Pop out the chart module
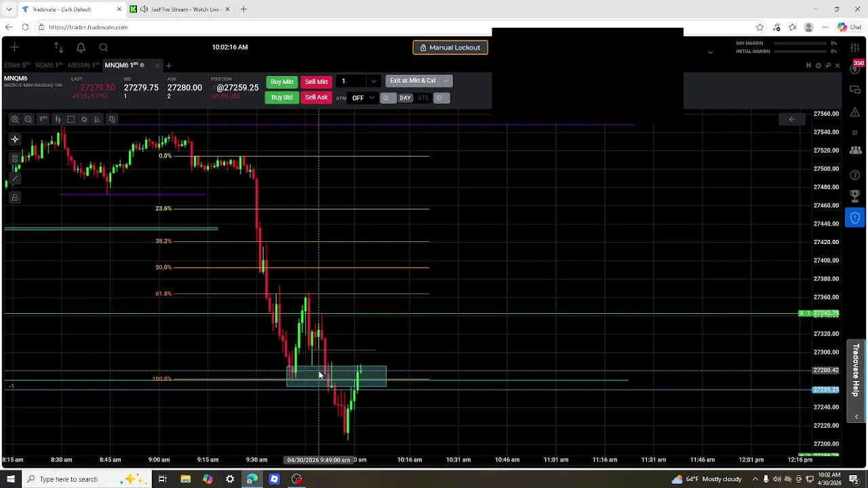This screenshot has height=488, width=868. click(x=828, y=66)
